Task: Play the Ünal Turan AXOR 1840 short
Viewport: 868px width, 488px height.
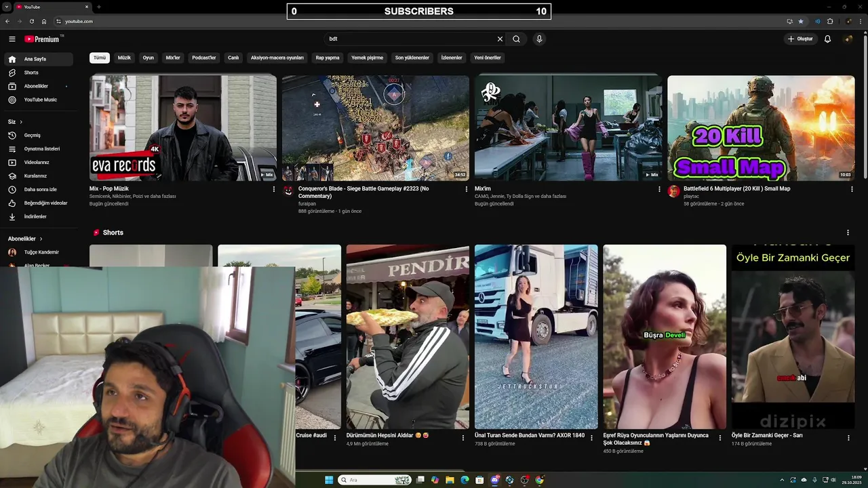Action: point(536,337)
